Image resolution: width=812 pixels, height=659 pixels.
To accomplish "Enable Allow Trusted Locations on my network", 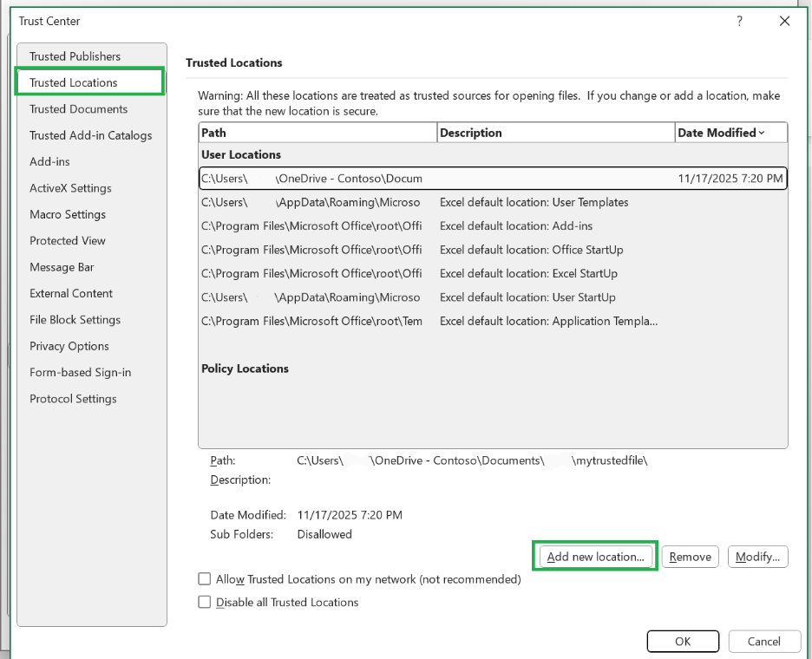I will (x=204, y=578).
